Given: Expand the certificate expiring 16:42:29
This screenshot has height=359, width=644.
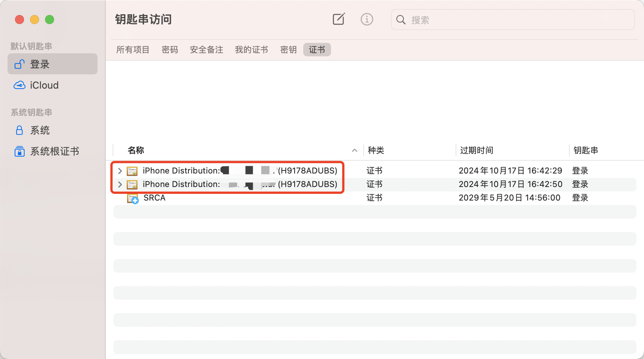Looking at the screenshot, I should pos(120,171).
